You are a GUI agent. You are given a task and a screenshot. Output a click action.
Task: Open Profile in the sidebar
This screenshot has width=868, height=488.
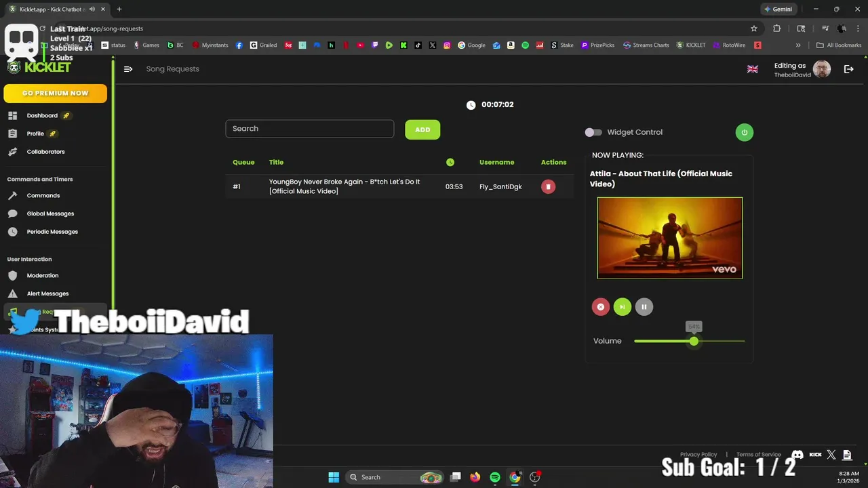pyautogui.click(x=35, y=134)
